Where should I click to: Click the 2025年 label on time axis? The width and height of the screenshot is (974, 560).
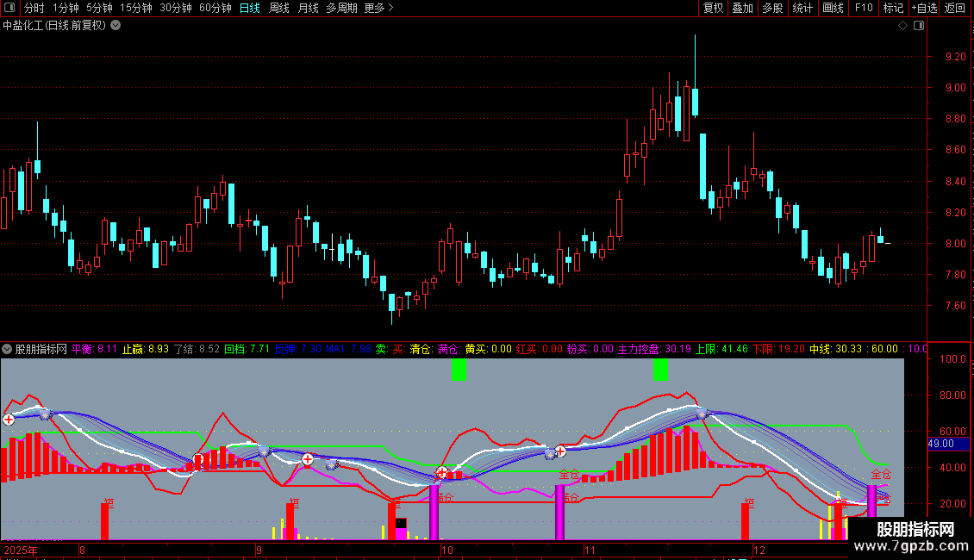click(x=21, y=550)
